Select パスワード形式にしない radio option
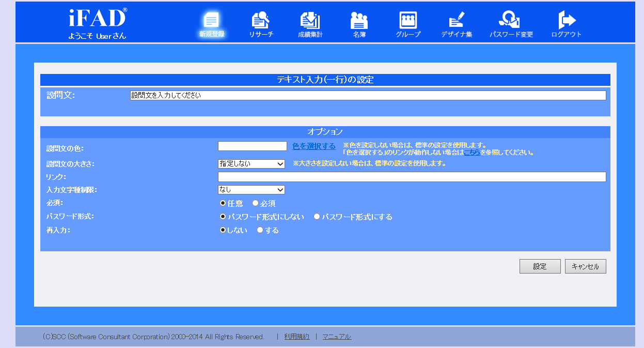 (223, 217)
